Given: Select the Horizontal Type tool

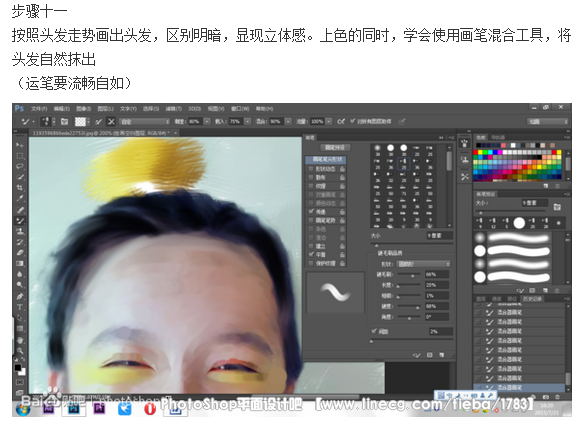Looking at the screenshot, I should click(x=20, y=307).
